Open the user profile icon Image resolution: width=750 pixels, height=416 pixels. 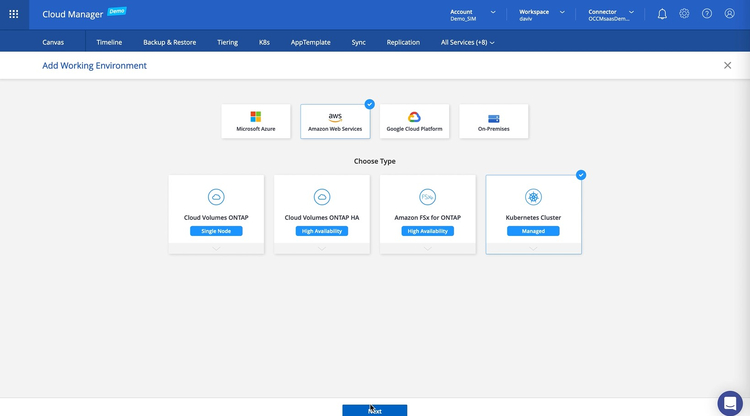coord(729,14)
